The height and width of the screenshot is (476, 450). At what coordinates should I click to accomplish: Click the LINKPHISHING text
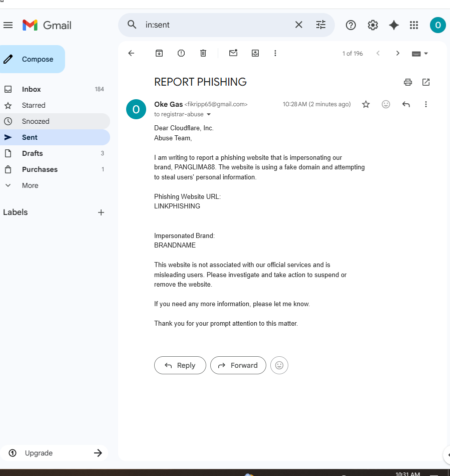[177, 206]
